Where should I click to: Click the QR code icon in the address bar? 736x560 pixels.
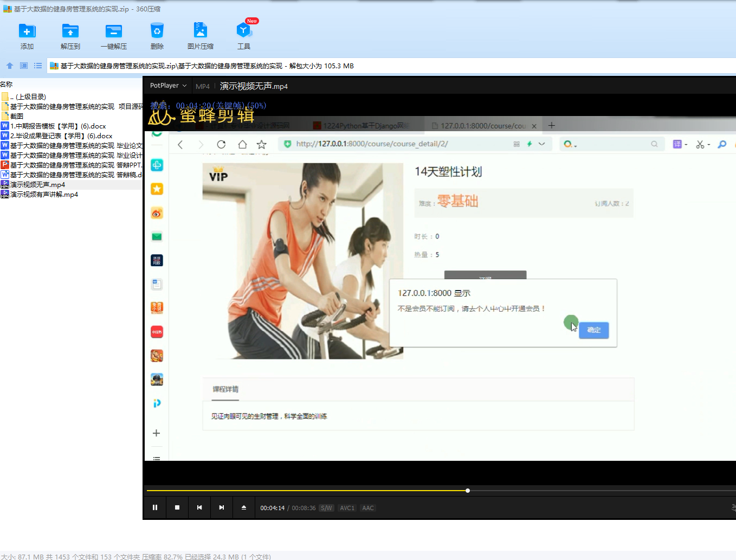[517, 144]
